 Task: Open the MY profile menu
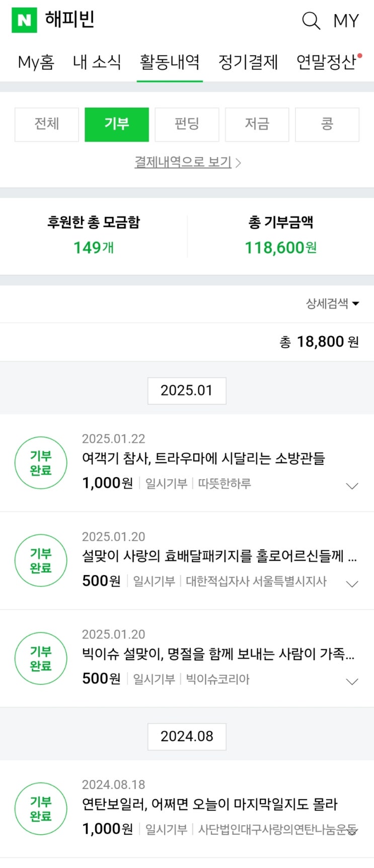346,21
